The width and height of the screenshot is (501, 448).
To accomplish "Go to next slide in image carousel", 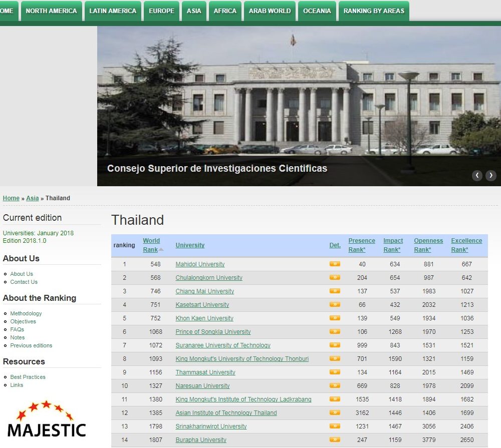I will pyautogui.click(x=491, y=175).
